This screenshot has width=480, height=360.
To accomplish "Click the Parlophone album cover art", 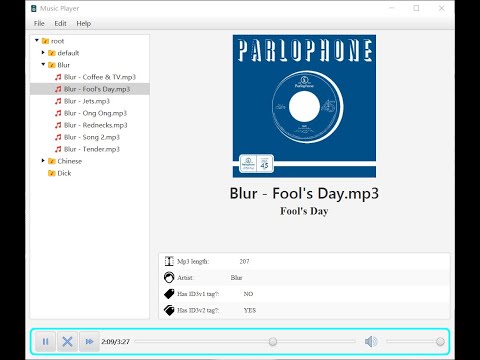I will [x=304, y=106].
